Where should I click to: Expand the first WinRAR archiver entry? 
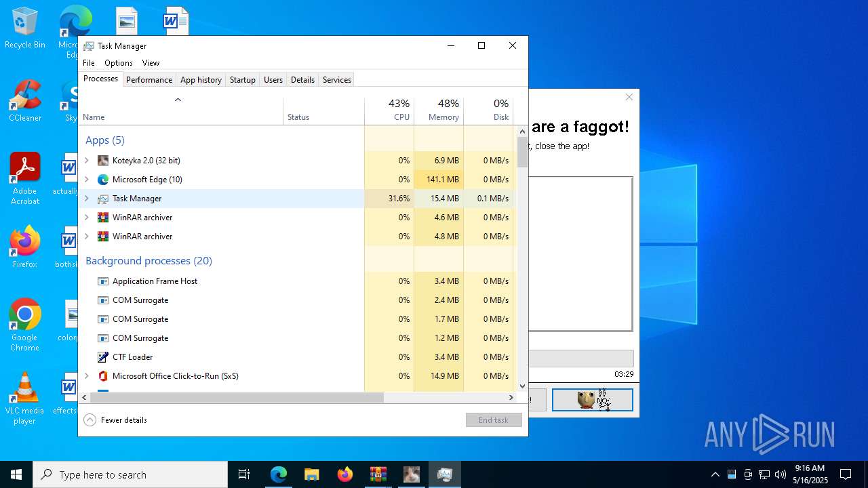tap(86, 218)
